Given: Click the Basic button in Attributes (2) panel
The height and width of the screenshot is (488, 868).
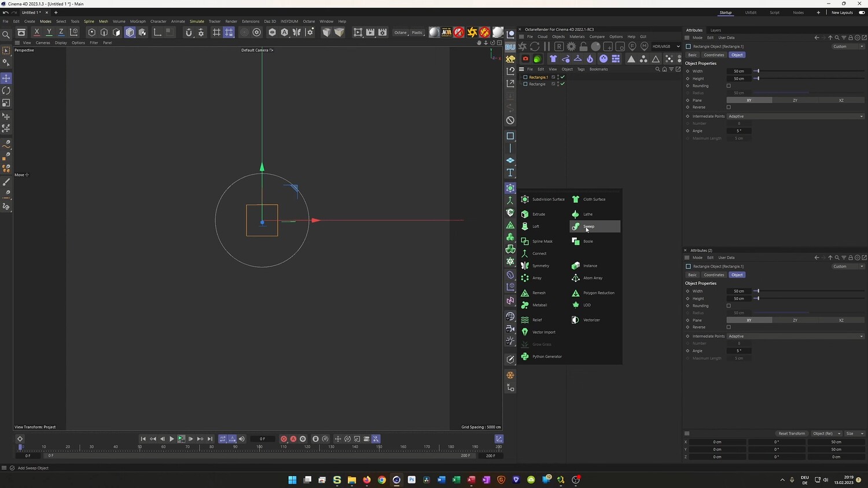Looking at the screenshot, I should pos(692,275).
